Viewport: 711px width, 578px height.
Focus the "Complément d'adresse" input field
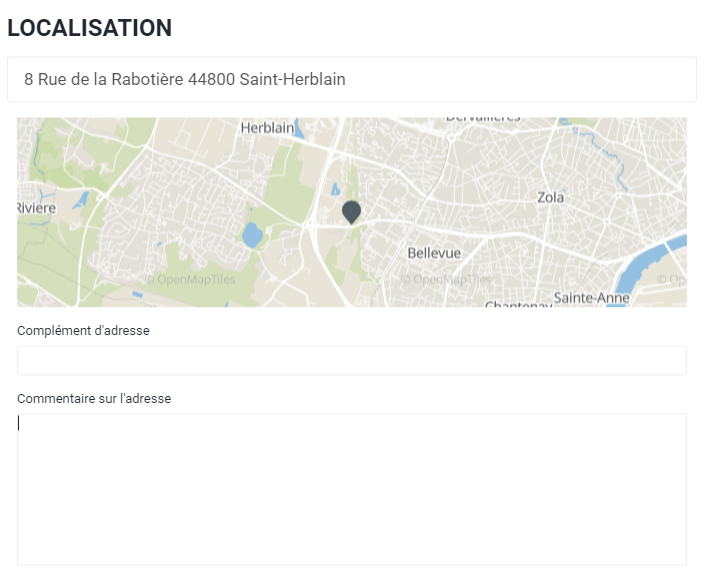tap(351, 361)
